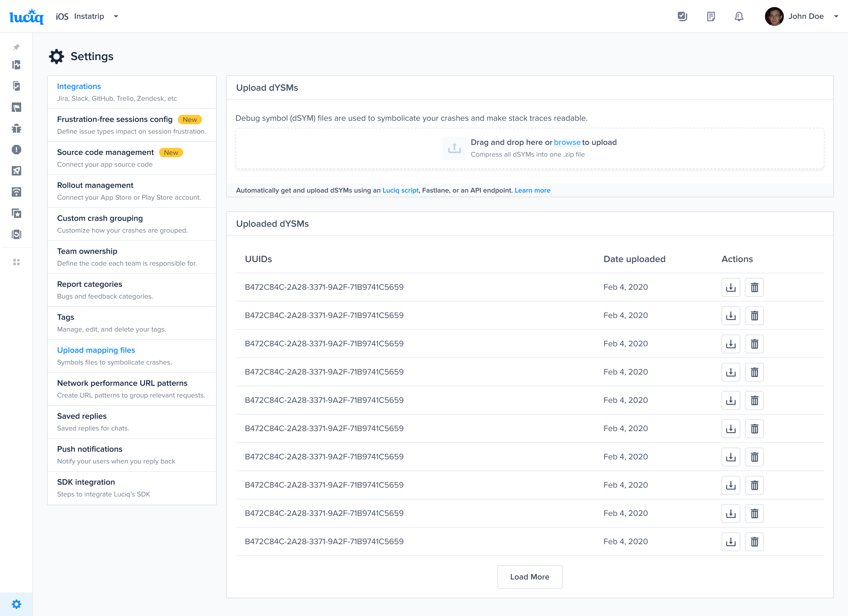The width and height of the screenshot is (848, 616).
Task: Open Custom crash grouping section
Action: 132,224
